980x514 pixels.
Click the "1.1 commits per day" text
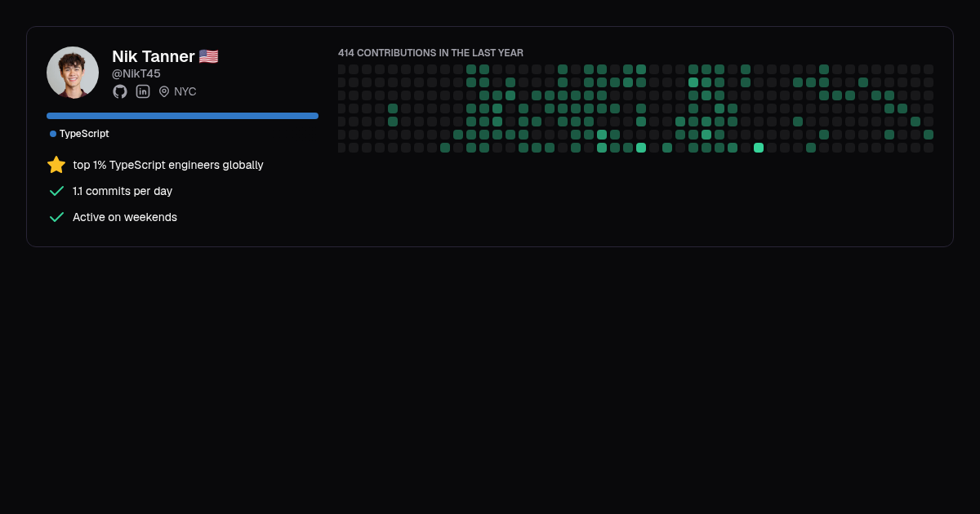[122, 191]
